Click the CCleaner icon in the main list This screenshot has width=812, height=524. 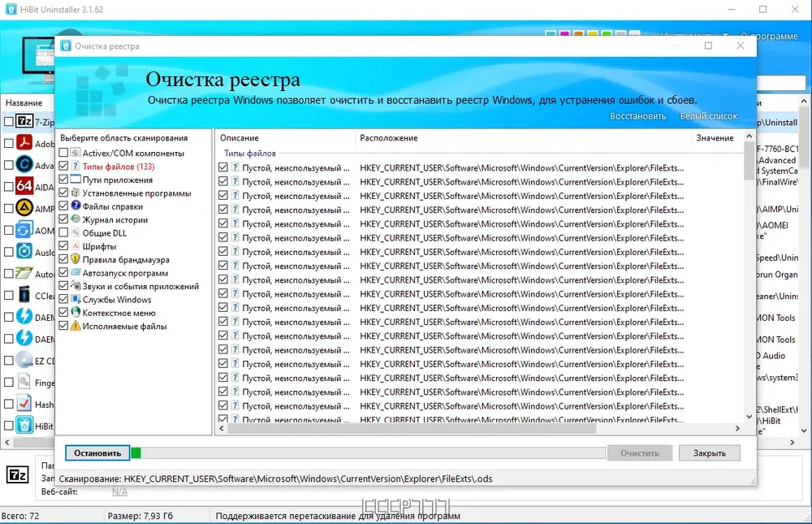point(24,295)
